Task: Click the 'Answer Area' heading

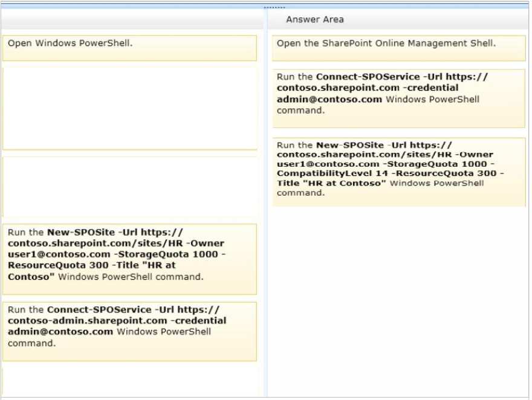Action: (x=315, y=20)
